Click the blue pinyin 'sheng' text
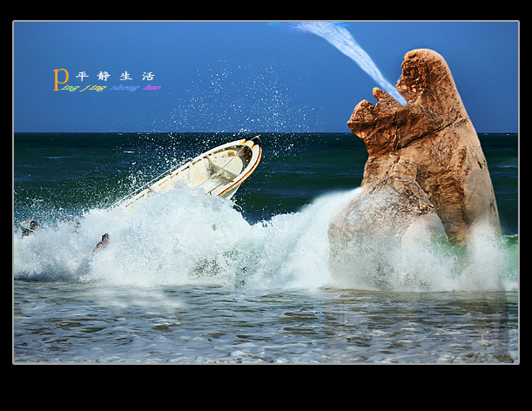This screenshot has height=411, width=532. pos(124,88)
